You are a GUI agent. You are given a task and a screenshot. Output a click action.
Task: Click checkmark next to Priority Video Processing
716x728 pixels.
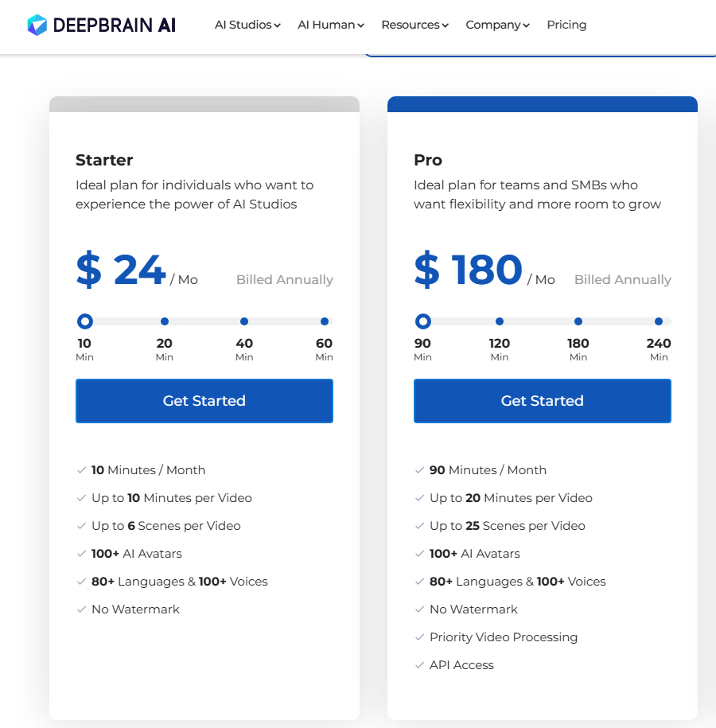pyautogui.click(x=419, y=637)
